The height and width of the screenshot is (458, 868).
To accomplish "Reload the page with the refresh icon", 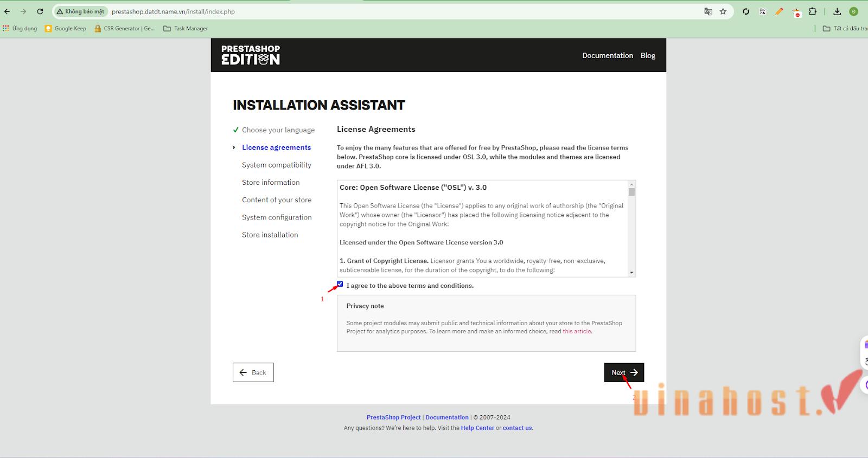I will [x=40, y=11].
